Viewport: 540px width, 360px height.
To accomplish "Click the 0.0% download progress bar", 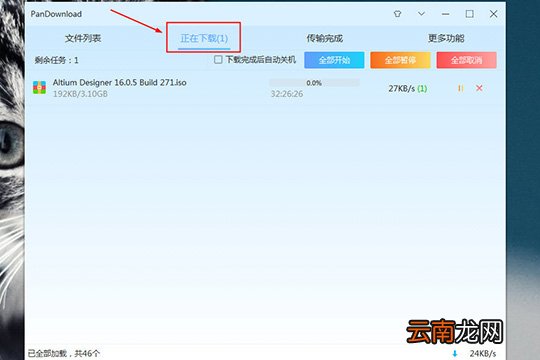I will [314, 83].
